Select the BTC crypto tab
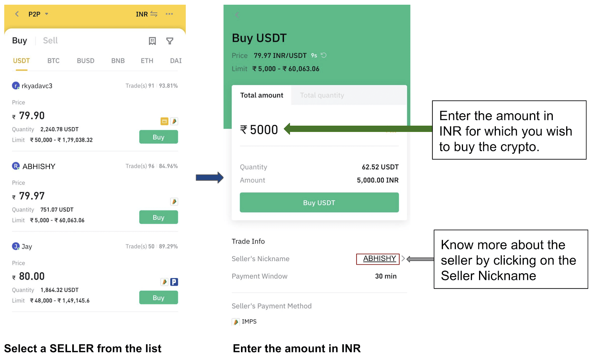596x364 pixels. pos(53,61)
